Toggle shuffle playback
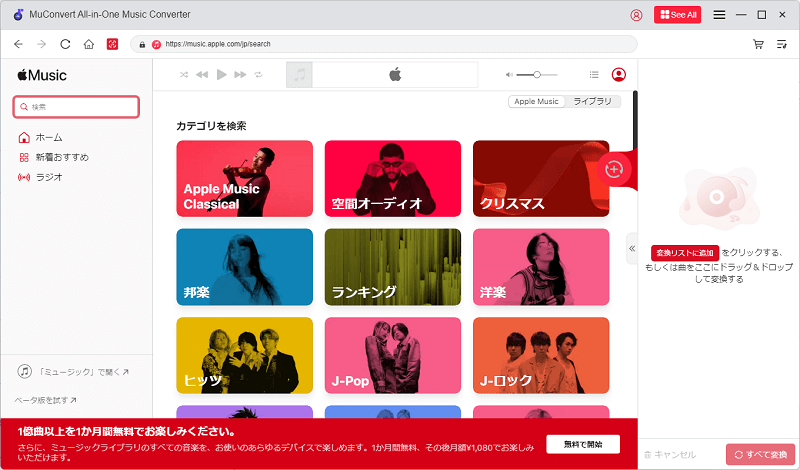 (x=184, y=75)
